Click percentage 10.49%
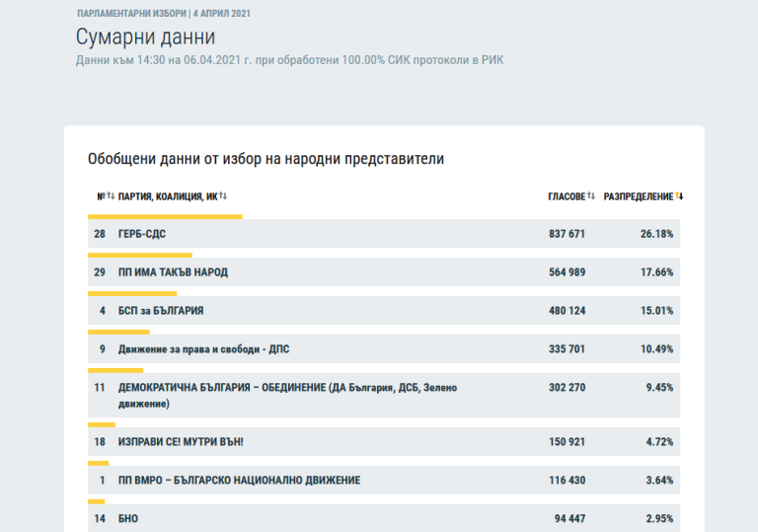The height and width of the screenshot is (532, 758). tap(656, 349)
